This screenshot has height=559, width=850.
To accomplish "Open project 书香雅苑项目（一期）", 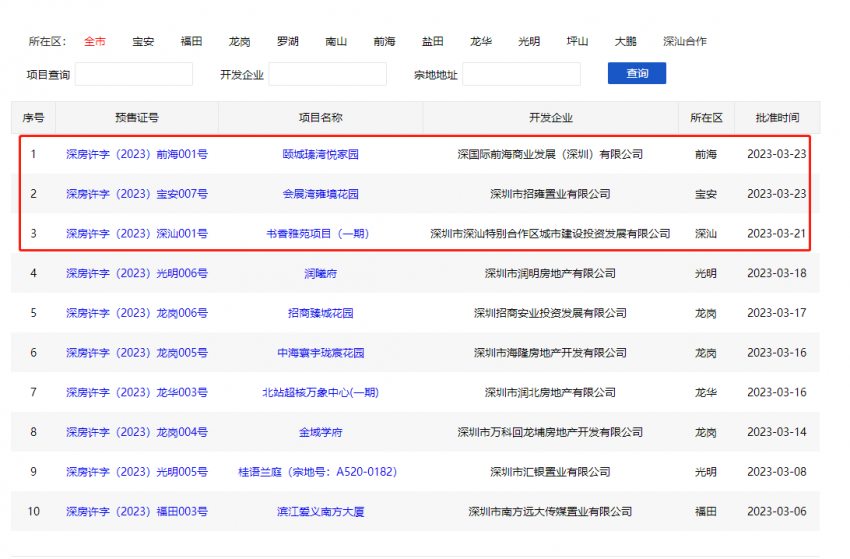I will point(318,234).
